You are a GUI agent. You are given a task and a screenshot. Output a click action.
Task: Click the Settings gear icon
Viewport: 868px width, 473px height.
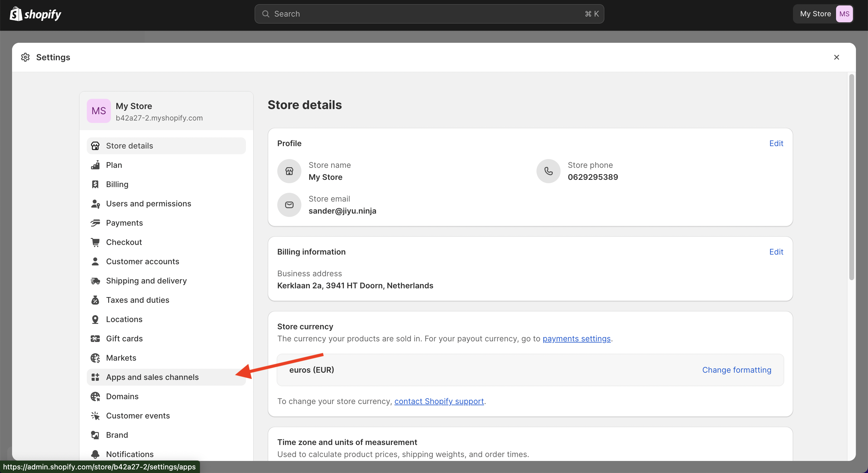pyautogui.click(x=25, y=57)
